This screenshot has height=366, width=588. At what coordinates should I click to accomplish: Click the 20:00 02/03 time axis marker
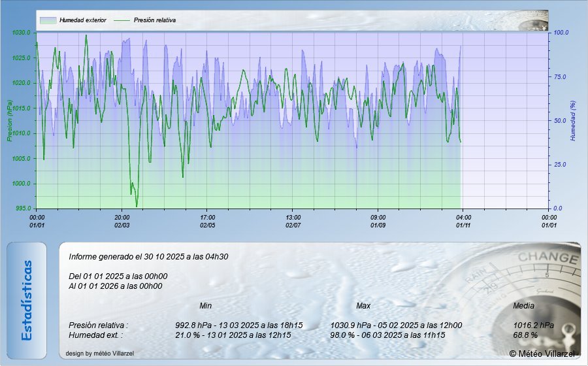pos(122,221)
